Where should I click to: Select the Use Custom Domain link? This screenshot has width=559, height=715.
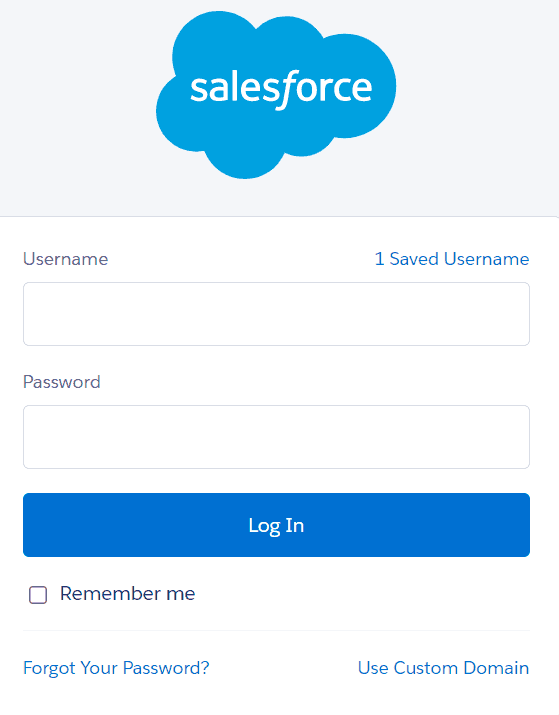(444, 668)
